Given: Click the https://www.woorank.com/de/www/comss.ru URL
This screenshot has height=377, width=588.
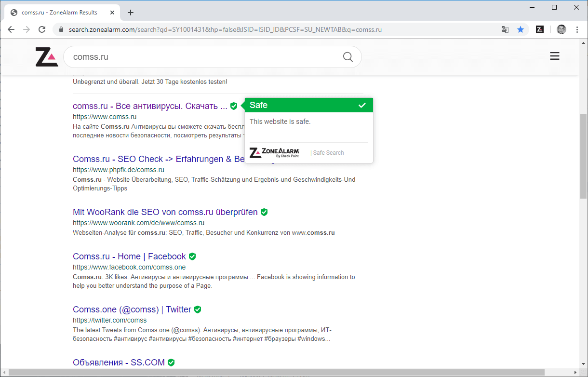Looking at the screenshot, I should pyautogui.click(x=138, y=223).
